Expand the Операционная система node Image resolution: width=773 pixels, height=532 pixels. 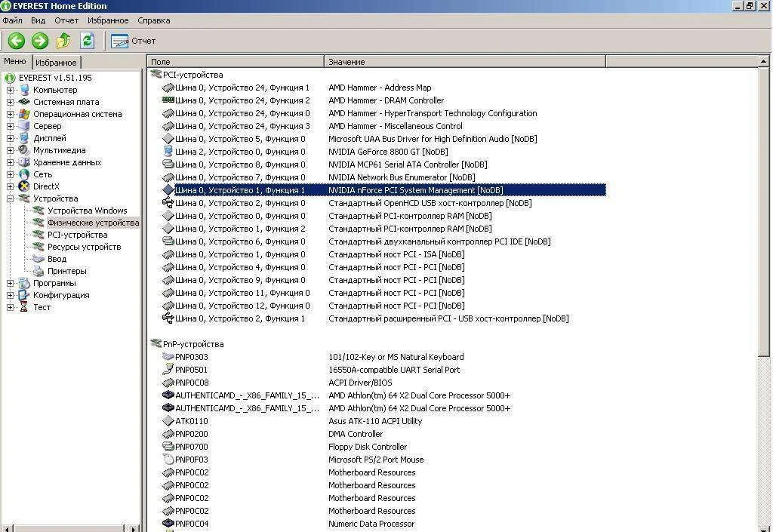[x=10, y=114]
